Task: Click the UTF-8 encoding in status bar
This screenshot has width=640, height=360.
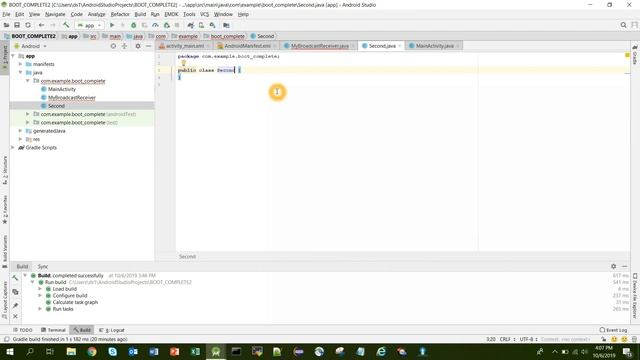Action: coord(528,339)
